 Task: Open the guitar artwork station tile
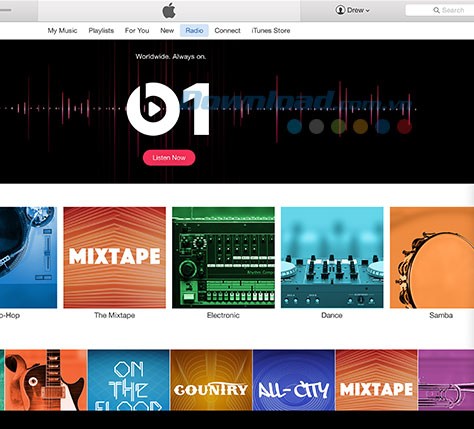tap(46, 380)
